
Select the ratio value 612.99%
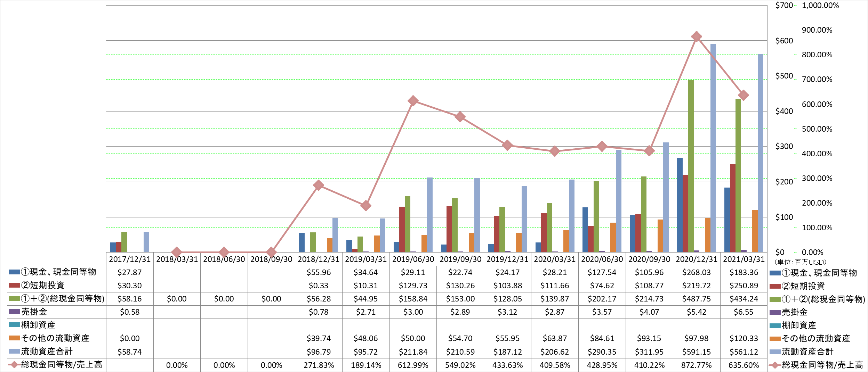(x=413, y=365)
